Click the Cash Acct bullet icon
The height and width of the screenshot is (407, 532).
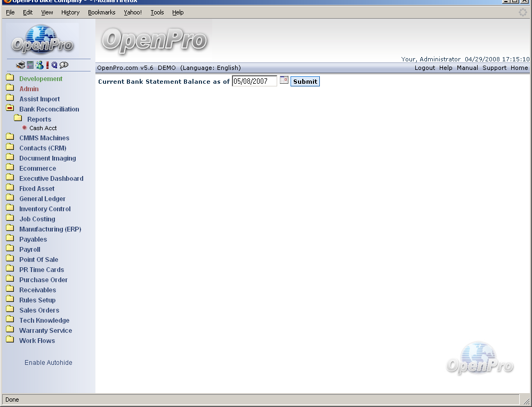pos(25,128)
